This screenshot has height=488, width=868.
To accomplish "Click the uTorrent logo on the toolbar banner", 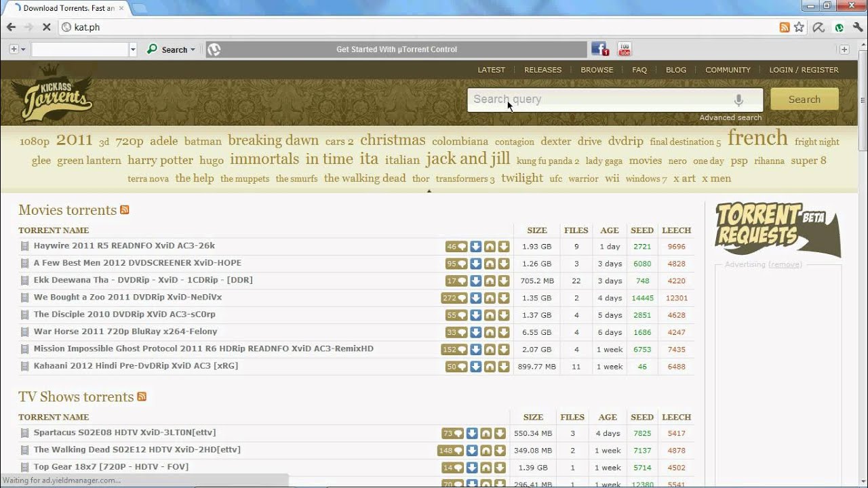I will coord(214,49).
